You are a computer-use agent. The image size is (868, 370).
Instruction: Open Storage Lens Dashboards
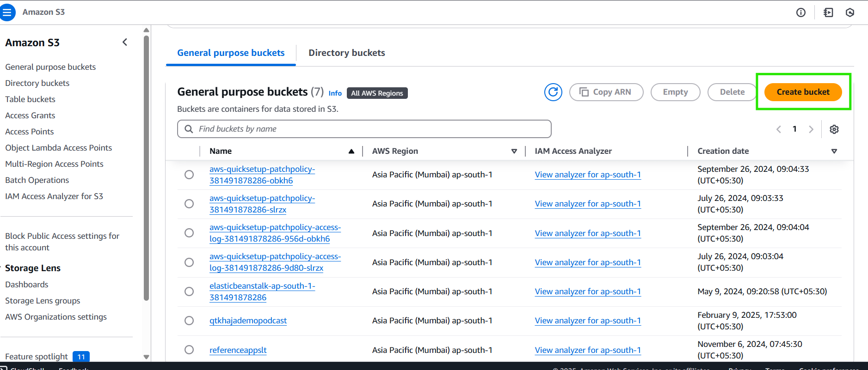pos(27,285)
